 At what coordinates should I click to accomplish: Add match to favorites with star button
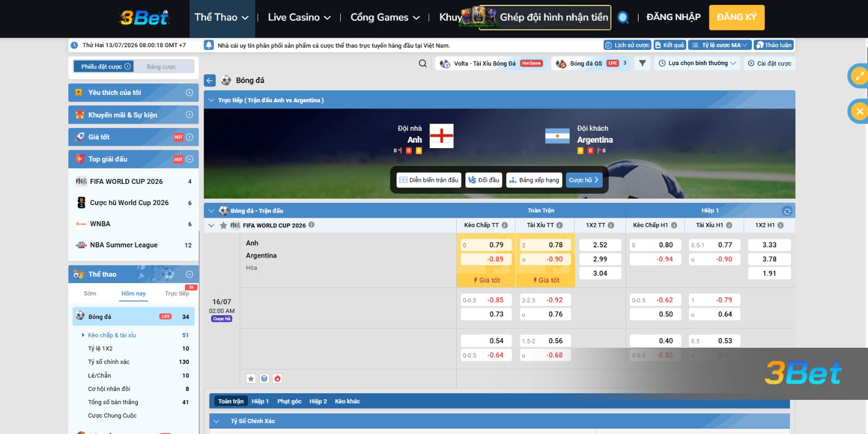pyautogui.click(x=251, y=379)
